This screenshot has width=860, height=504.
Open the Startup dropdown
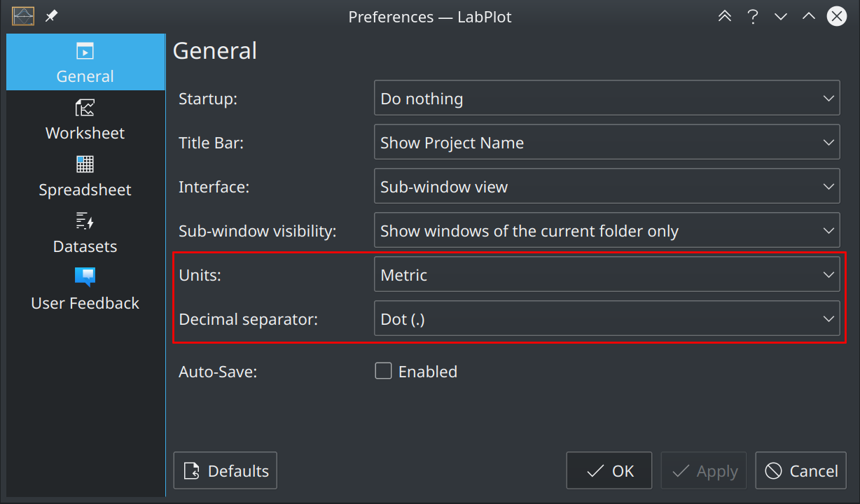[x=606, y=98]
